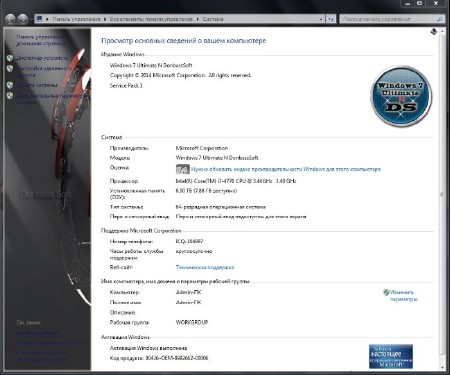Click the shield icon beside system protection
This screenshot has width=450, height=375.
tap(10, 85)
